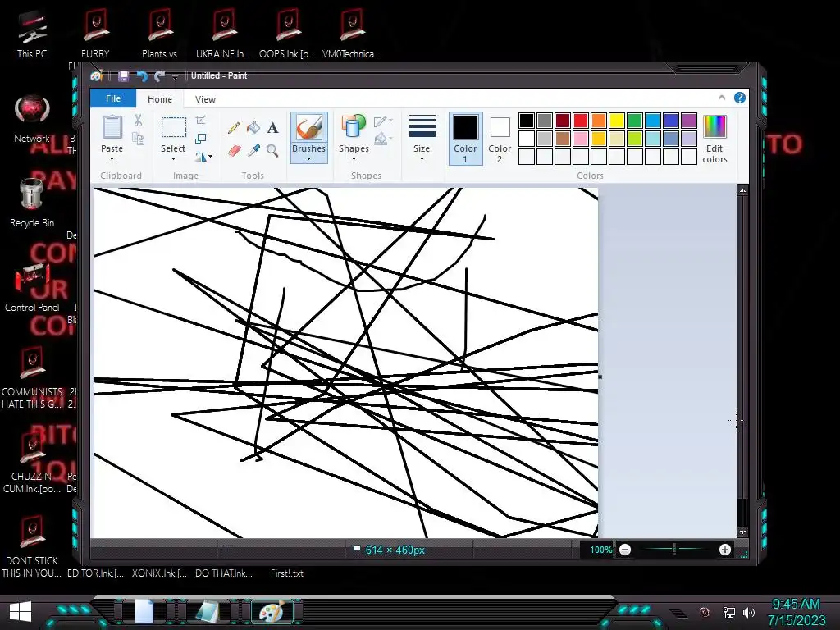Pick the pink color swatch
Viewport: 840px width, 630px height.
click(x=581, y=139)
